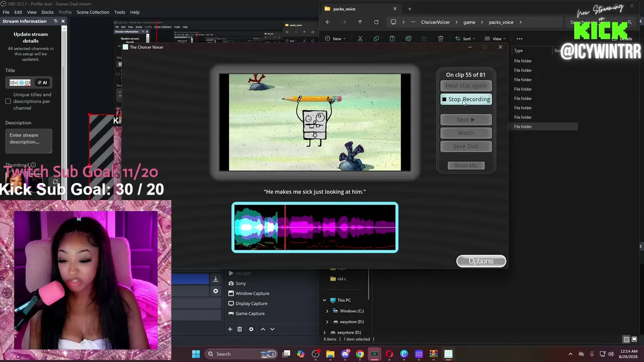Click the Next clip button
The width and height of the screenshot is (644, 362).
pos(466,120)
